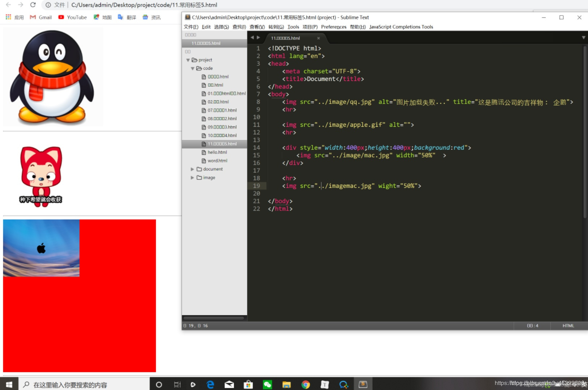
Task: Switch to Chrome on the taskbar
Action: [x=306, y=385]
